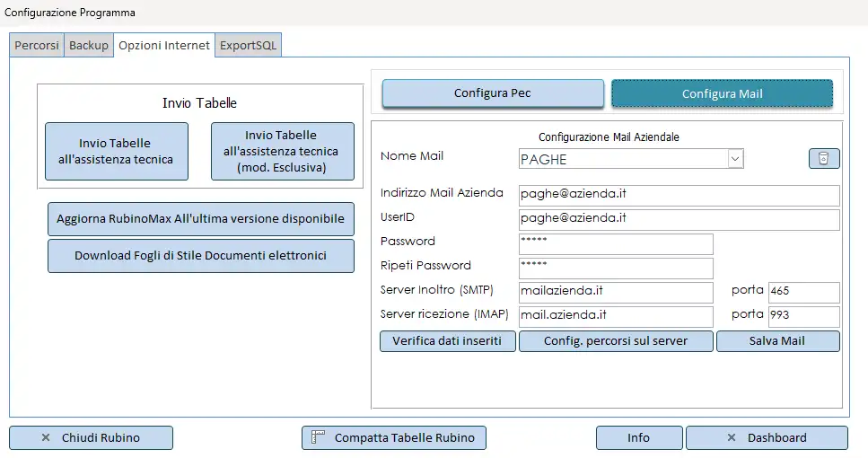Focus the UserID input field
The height and width of the screenshot is (458, 868).
click(678, 219)
